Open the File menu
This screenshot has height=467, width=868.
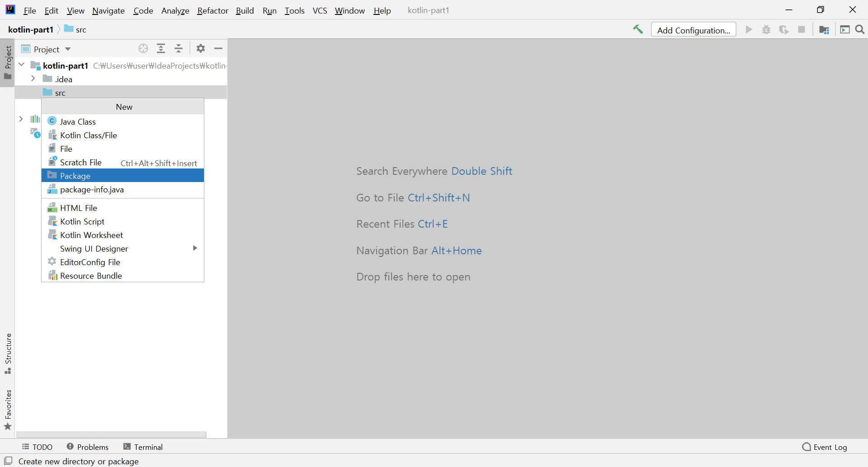click(30, 10)
